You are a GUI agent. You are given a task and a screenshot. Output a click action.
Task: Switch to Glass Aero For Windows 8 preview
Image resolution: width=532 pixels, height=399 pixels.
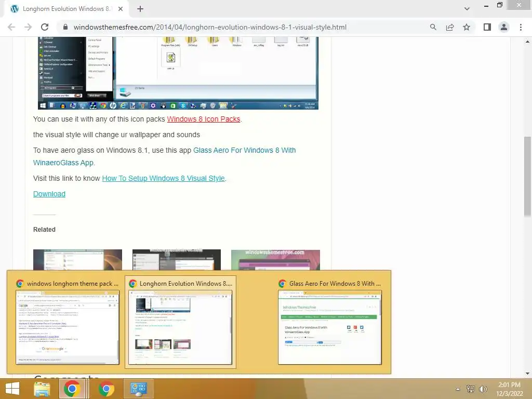click(x=330, y=322)
